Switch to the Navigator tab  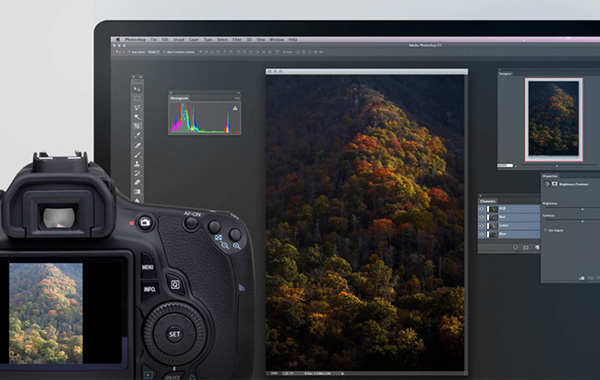coord(505,73)
